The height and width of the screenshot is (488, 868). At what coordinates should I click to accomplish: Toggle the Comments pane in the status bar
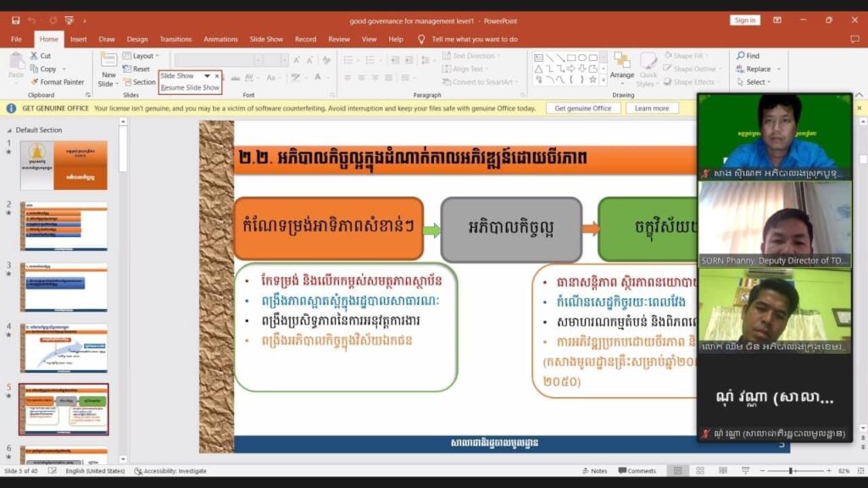[636, 471]
